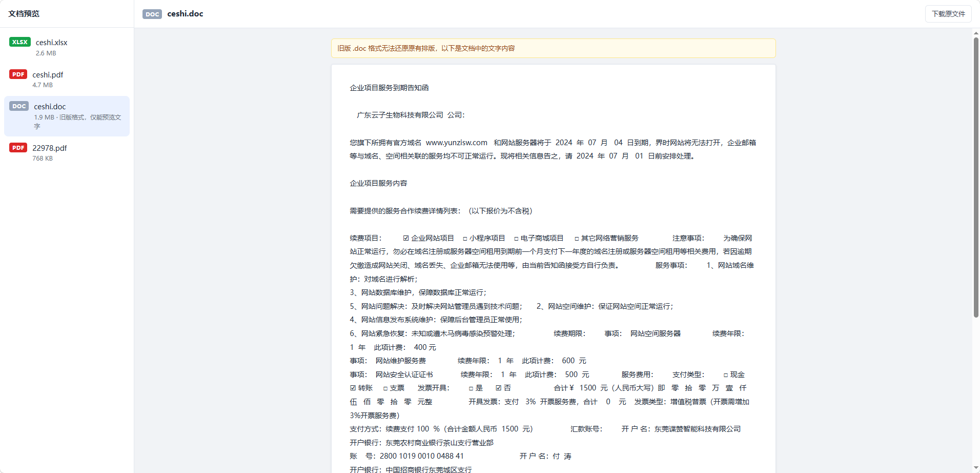Click the ☑ 企业网站项目 text

[428, 238]
